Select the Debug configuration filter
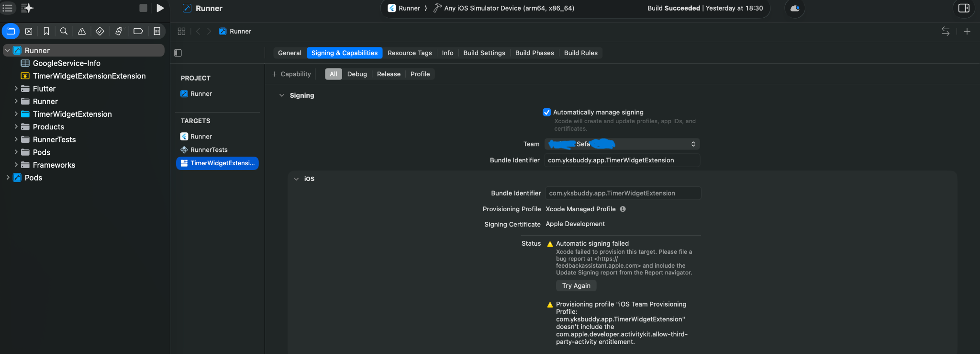The width and height of the screenshot is (980, 354). click(x=357, y=74)
